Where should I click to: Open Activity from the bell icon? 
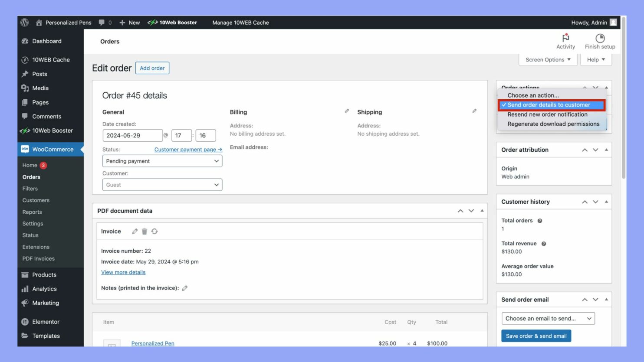pyautogui.click(x=565, y=41)
